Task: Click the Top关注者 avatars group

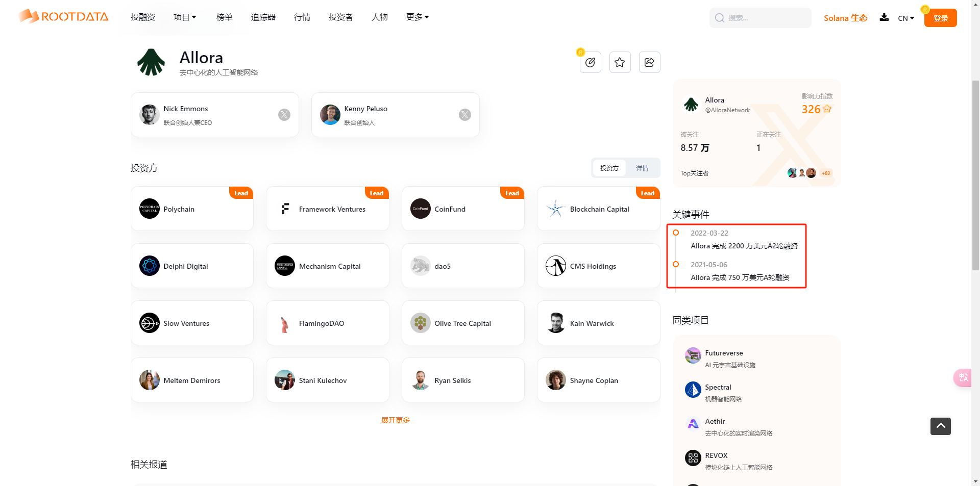Action: click(x=802, y=173)
